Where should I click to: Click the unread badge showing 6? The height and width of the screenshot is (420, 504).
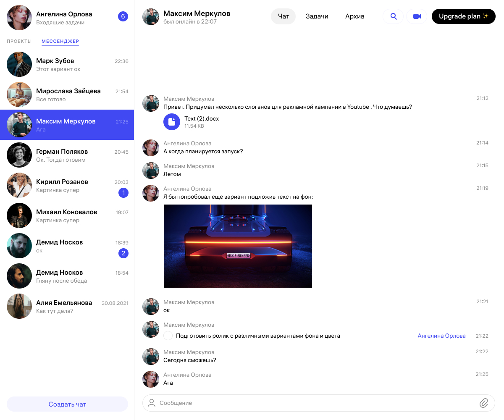pos(123,17)
